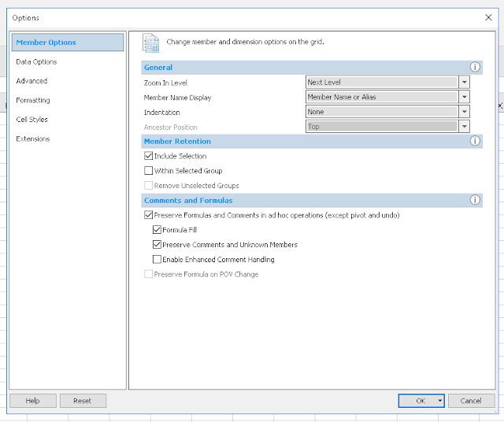Click the Cancel button
This screenshot has height=422, width=504.
click(471, 401)
